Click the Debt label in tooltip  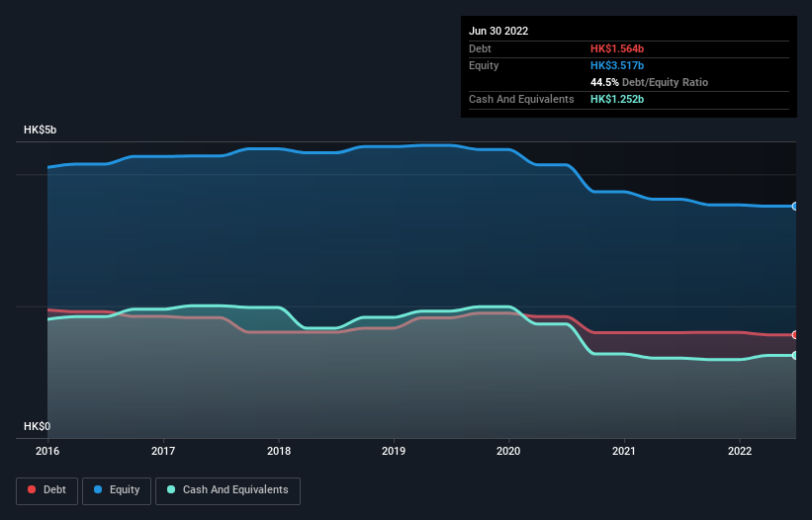[480, 48]
